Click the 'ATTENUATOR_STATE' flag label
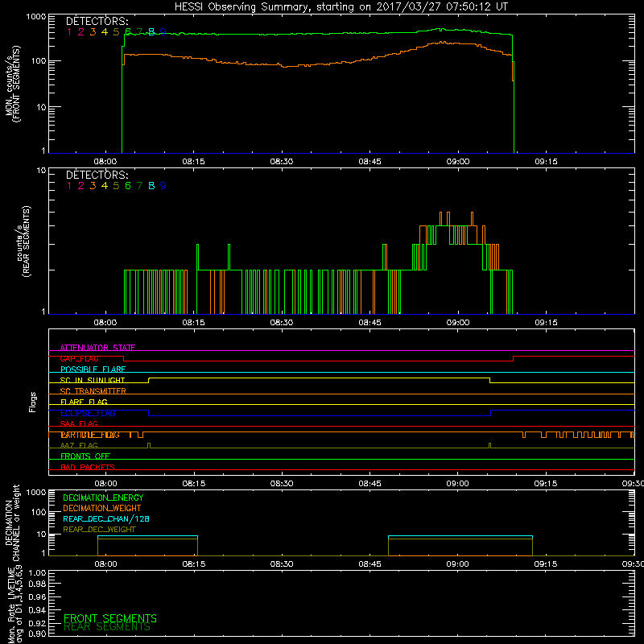Screen dimensions: 644x644 pos(97,348)
